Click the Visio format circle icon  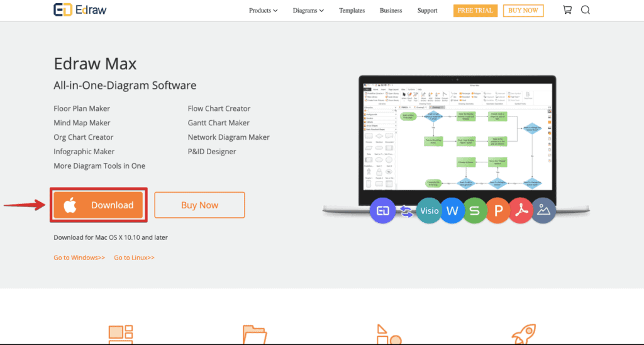pyautogui.click(x=429, y=210)
